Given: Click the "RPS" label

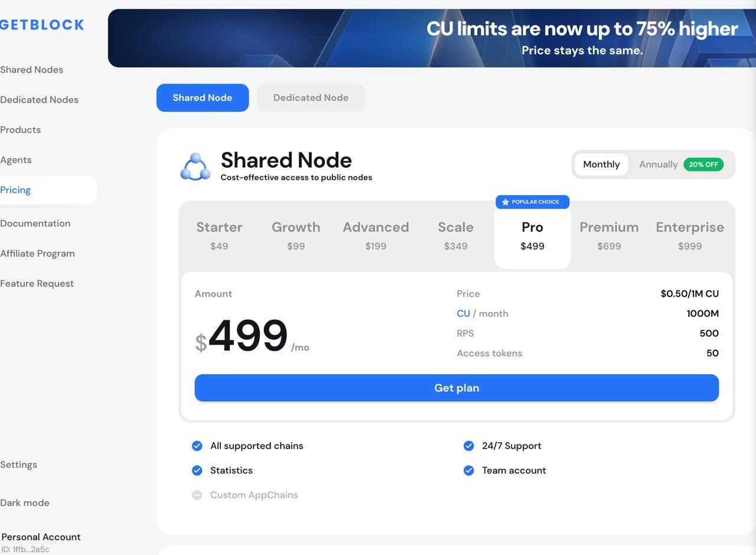Looking at the screenshot, I should coord(465,333).
